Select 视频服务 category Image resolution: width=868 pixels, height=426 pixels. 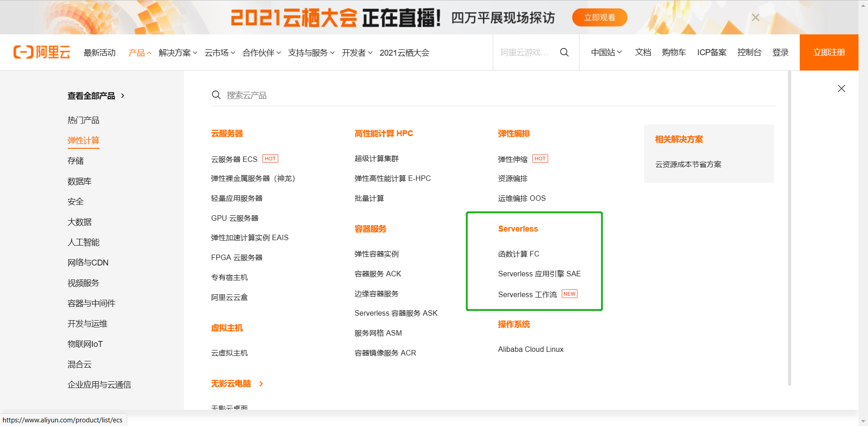pyautogui.click(x=83, y=283)
